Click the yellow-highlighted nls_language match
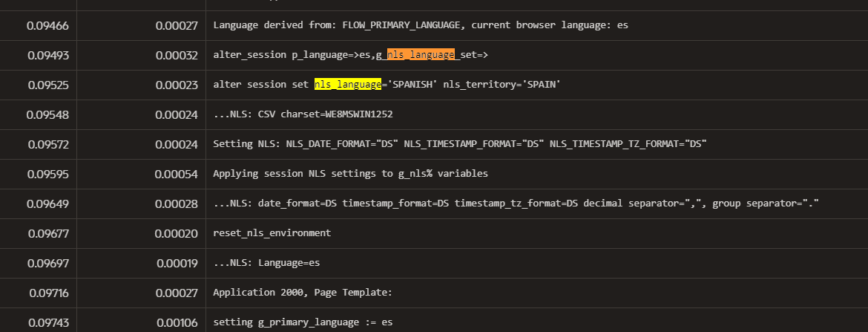Screen dimensions: 868x332 tap(347, 85)
